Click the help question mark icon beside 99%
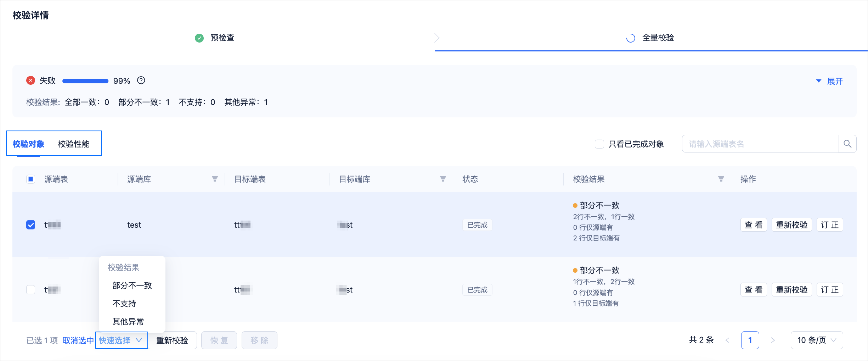868x361 pixels. [141, 80]
